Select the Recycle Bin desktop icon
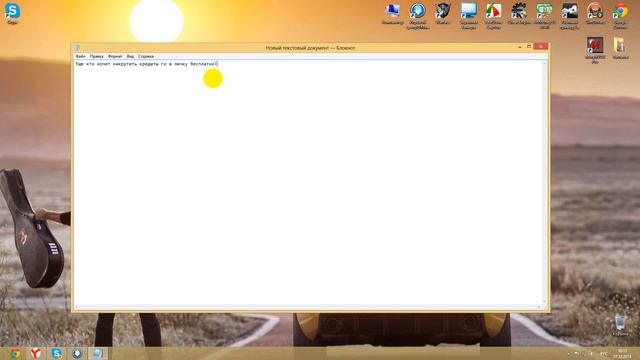This screenshot has height=360, width=640. pos(620,325)
